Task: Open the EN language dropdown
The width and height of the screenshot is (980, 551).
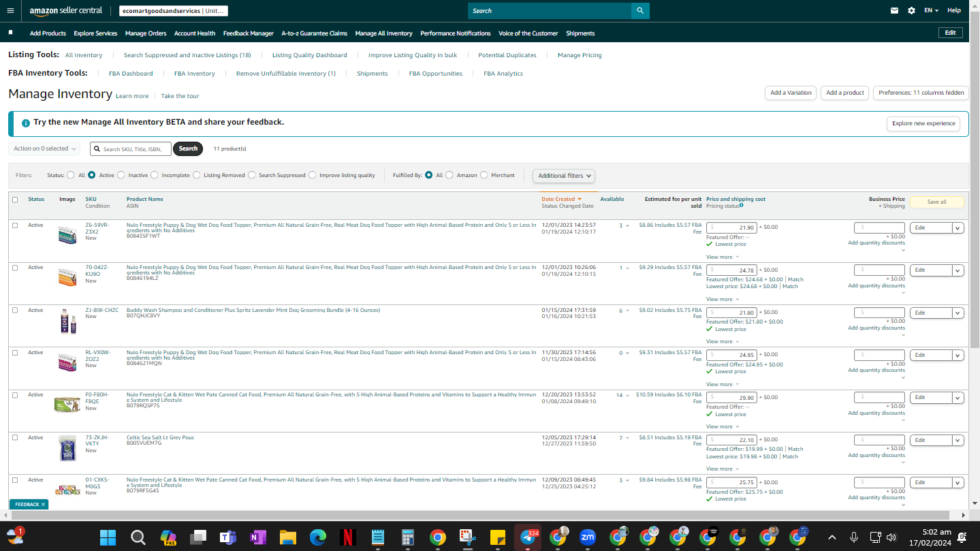Action: [x=931, y=11]
